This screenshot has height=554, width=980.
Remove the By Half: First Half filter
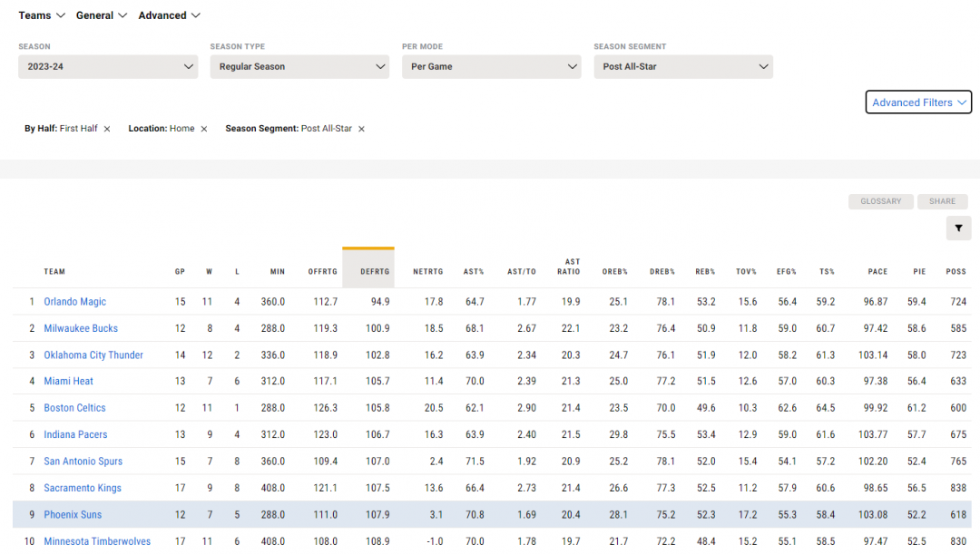107,129
